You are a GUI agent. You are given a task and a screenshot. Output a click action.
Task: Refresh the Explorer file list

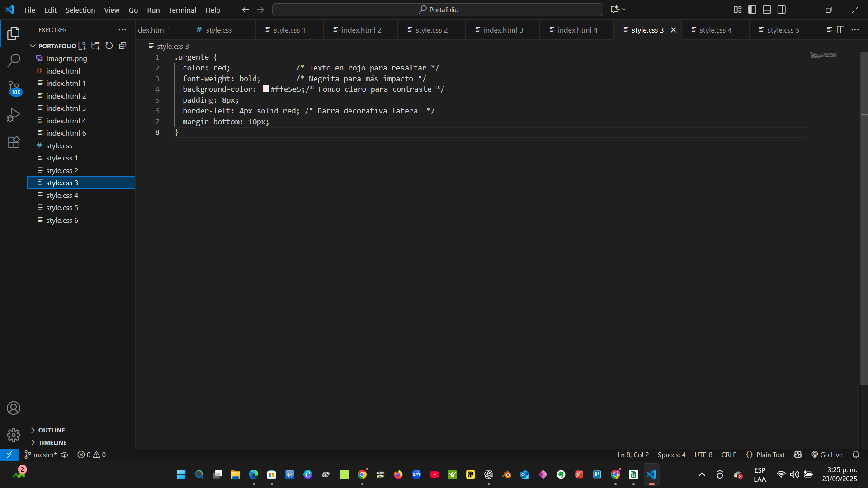coord(109,46)
